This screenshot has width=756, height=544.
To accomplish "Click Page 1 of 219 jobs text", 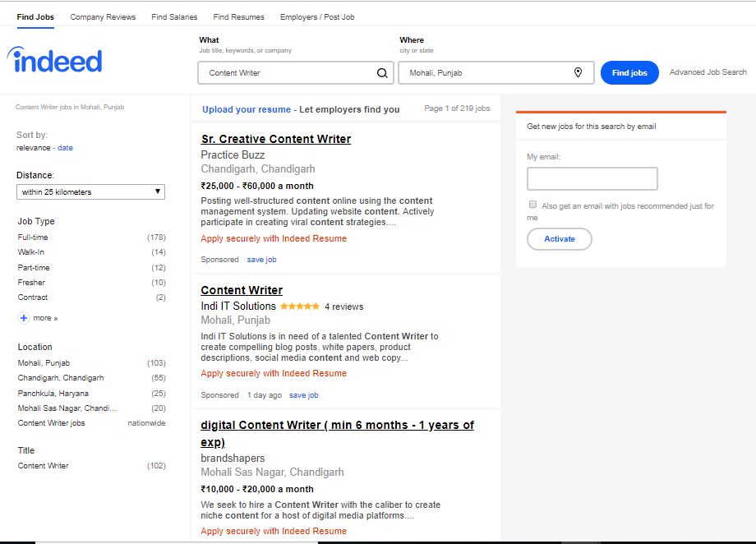I will tap(457, 108).
